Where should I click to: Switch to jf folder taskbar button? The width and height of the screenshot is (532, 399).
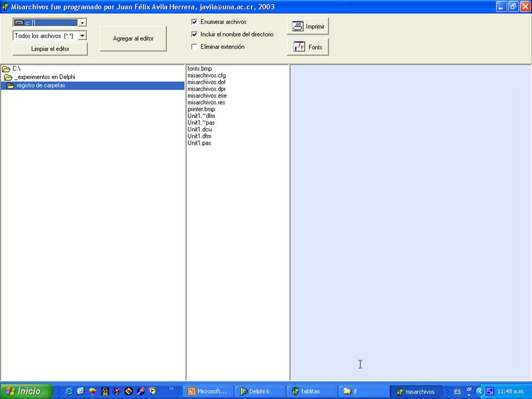click(364, 392)
